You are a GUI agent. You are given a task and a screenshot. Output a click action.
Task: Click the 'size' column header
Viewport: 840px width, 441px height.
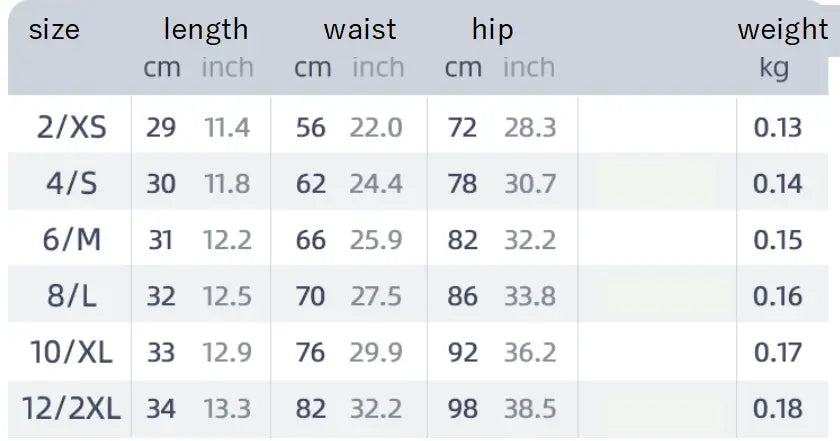(x=54, y=30)
